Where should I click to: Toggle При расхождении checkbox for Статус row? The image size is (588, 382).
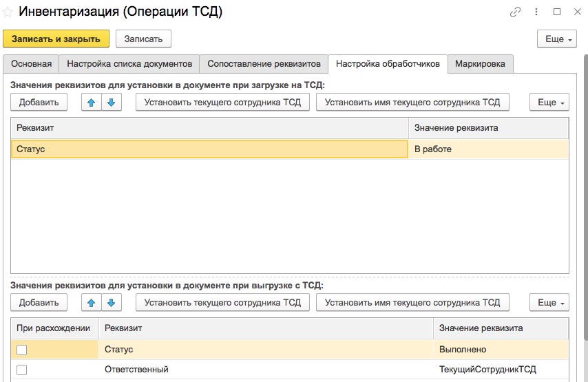tap(22, 350)
